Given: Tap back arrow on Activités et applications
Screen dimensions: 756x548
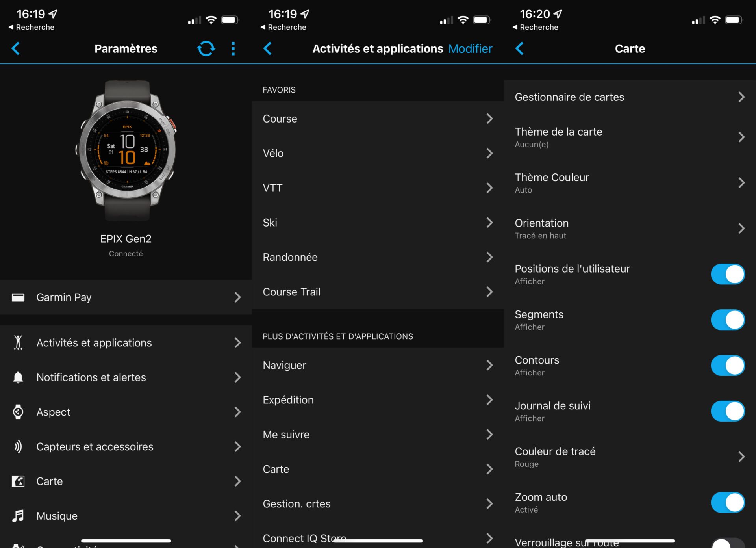Looking at the screenshot, I should (x=267, y=48).
